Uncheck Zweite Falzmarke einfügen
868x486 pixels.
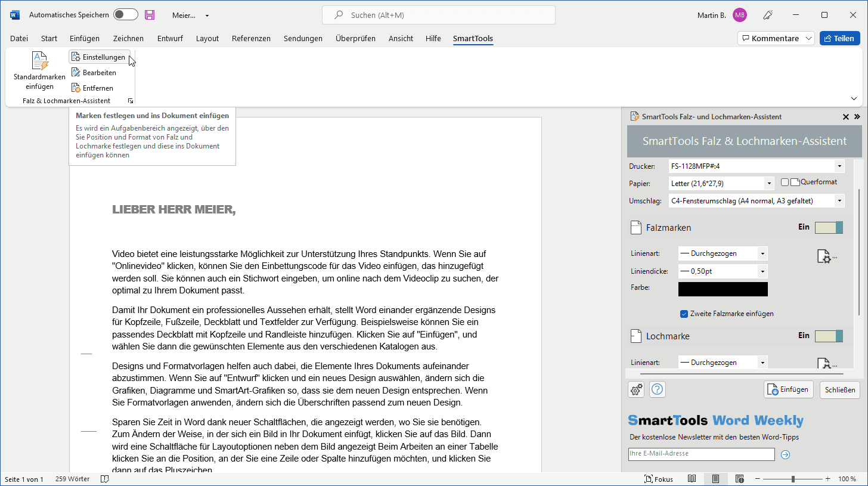[x=684, y=314]
